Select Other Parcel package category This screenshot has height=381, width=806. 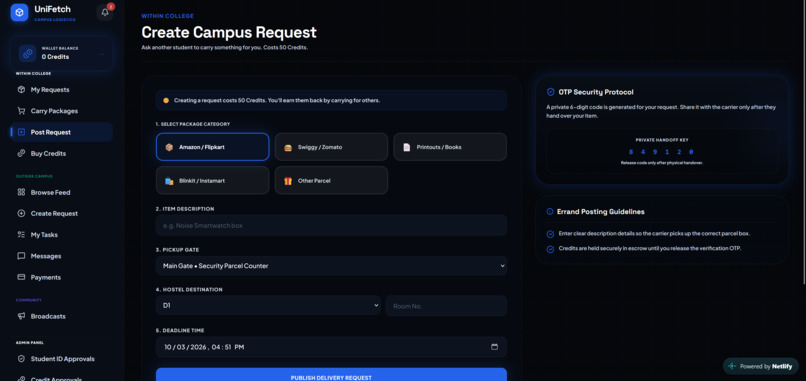(331, 180)
